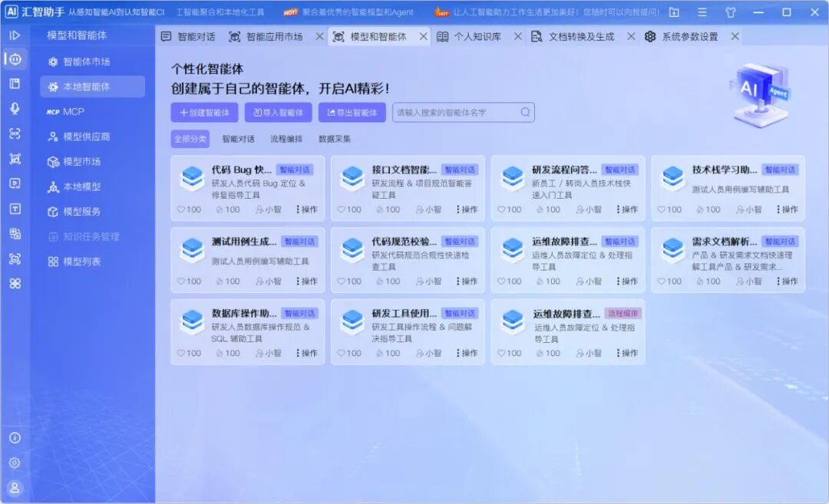Open the user profile icon in left rail
829x504 pixels.
click(15, 488)
